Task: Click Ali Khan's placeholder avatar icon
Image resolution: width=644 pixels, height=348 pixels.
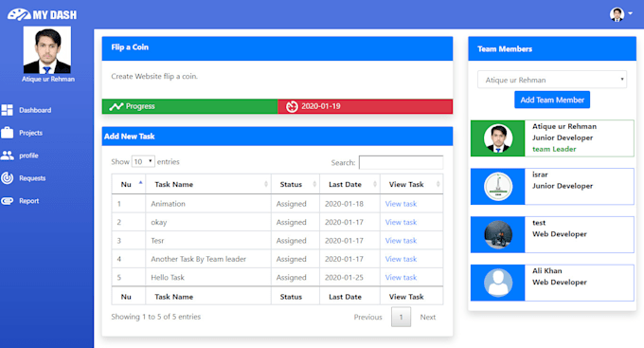Action: 498,283
